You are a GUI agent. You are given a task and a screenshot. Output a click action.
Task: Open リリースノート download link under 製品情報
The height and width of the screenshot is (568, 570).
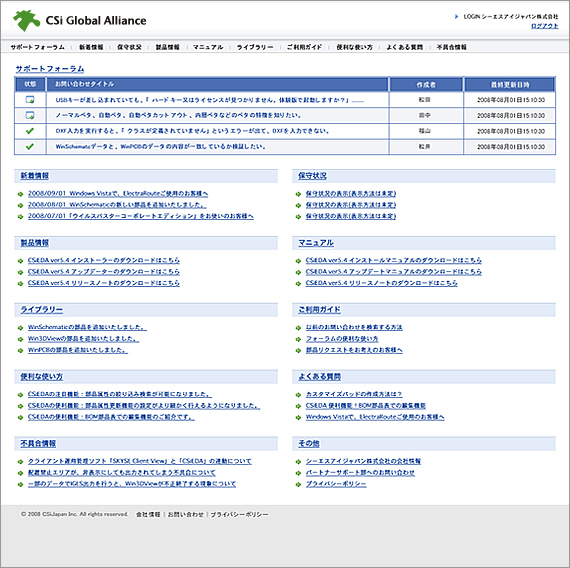click(x=104, y=283)
